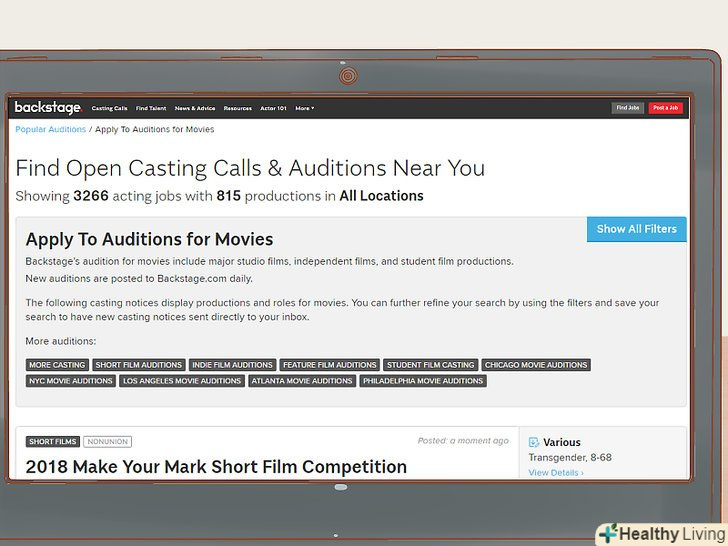
Task: Pick the Los Angeles Movie Auditions tag
Action: pos(183,381)
